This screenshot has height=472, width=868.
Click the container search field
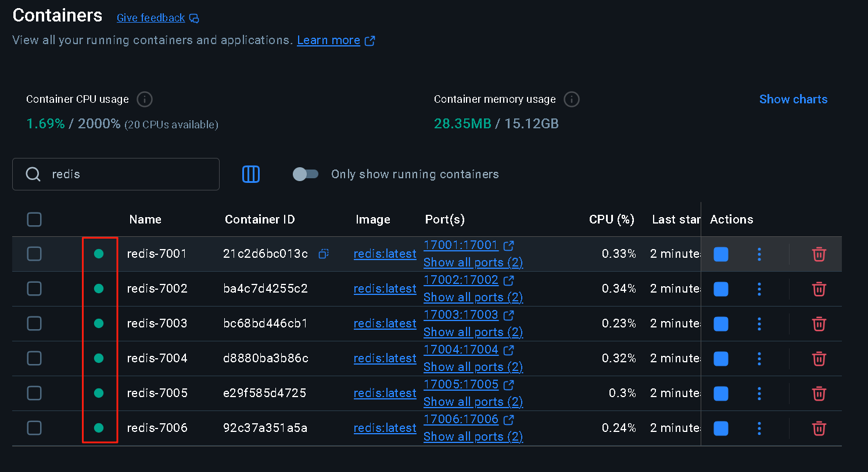[x=128, y=174]
